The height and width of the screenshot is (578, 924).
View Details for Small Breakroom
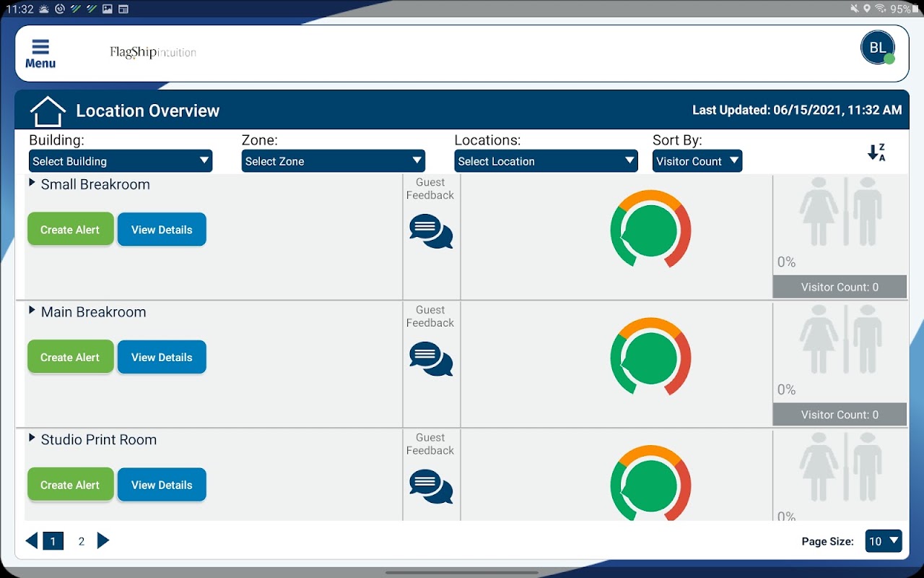tap(162, 230)
